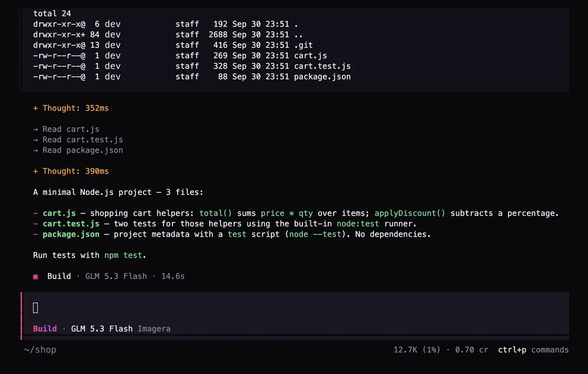588x374 pixels.
Task: Open ctrl+p commands palette hint
Action: (533, 349)
